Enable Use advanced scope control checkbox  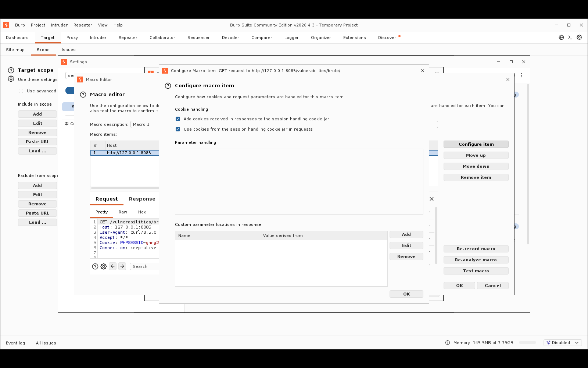21,91
